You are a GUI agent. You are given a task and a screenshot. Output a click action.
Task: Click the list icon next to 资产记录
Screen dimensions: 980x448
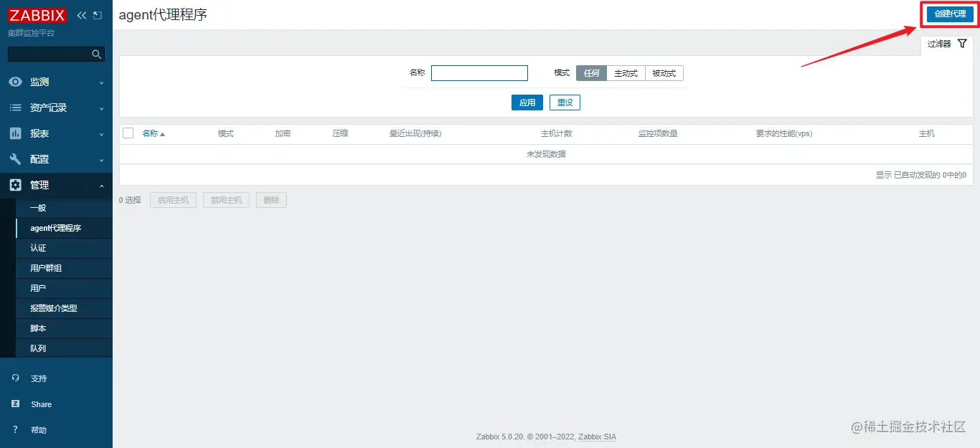pos(15,108)
